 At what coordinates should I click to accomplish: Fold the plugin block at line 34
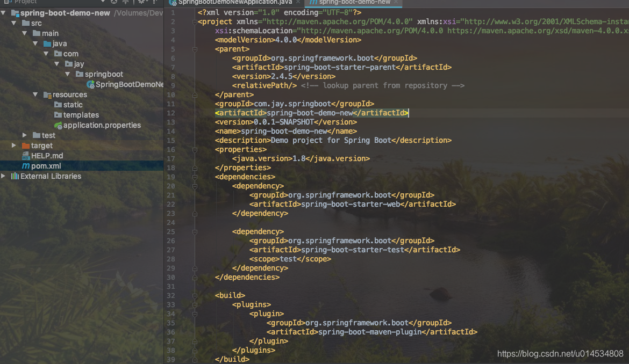pos(195,314)
